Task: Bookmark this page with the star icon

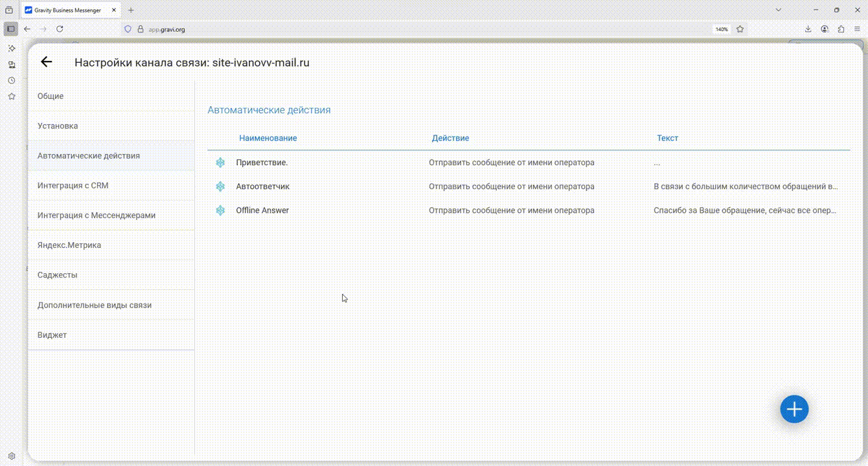Action: click(x=740, y=29)
